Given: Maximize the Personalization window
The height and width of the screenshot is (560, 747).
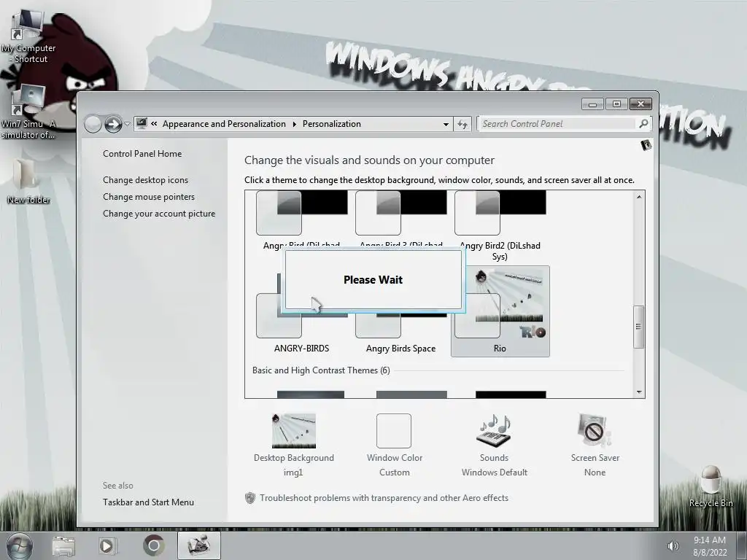Looking at the screenshot, I should tap(616, 104).
